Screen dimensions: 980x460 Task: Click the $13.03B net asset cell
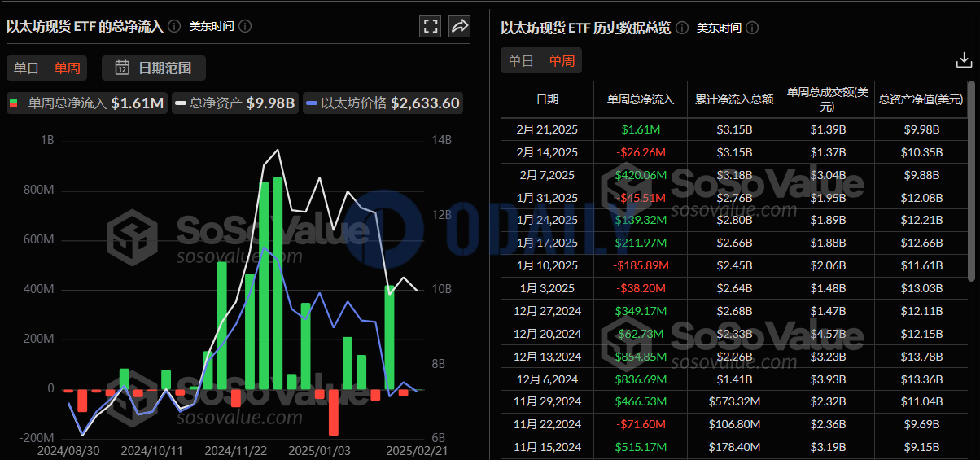(921, 288)
